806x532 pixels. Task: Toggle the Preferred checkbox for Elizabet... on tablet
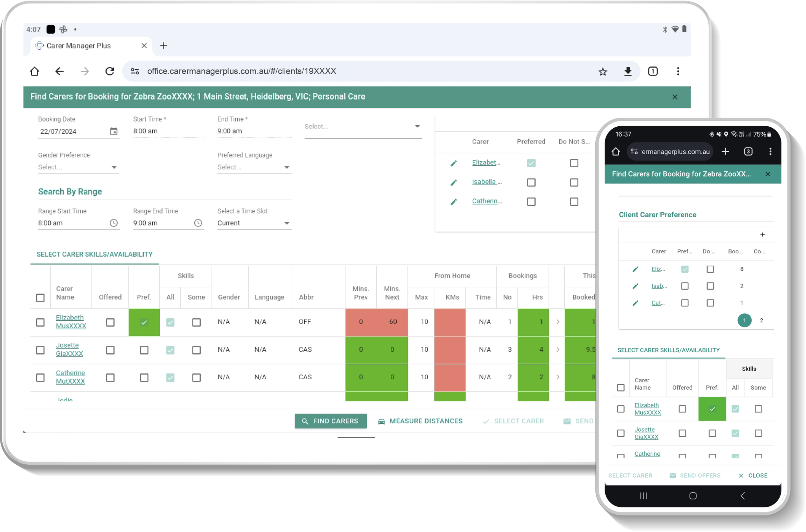point(531,163)
